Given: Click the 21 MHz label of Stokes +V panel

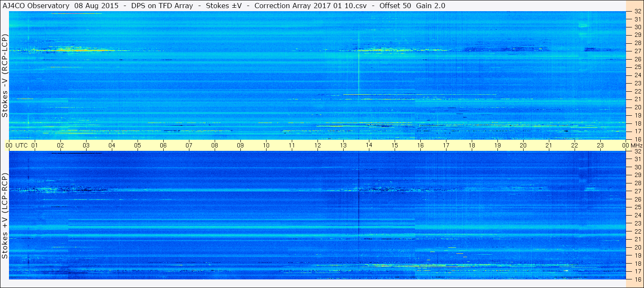Looking at the screenshot, I should (x=638, y=239).
